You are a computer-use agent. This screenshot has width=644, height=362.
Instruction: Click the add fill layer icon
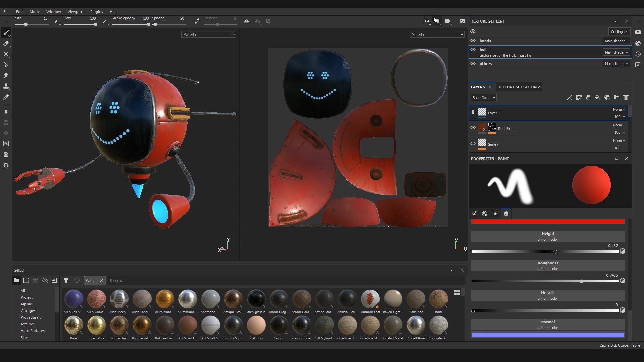(x=597, y=98)
